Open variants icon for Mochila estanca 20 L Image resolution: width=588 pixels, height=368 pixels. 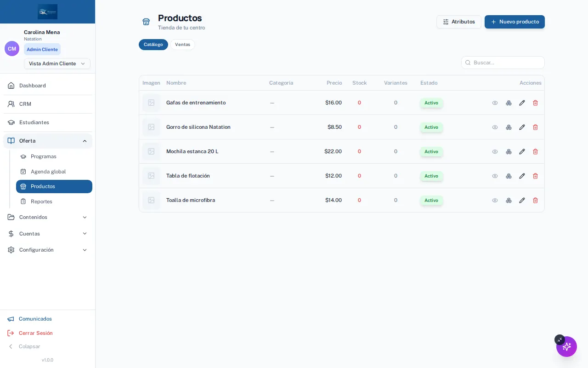509,151
